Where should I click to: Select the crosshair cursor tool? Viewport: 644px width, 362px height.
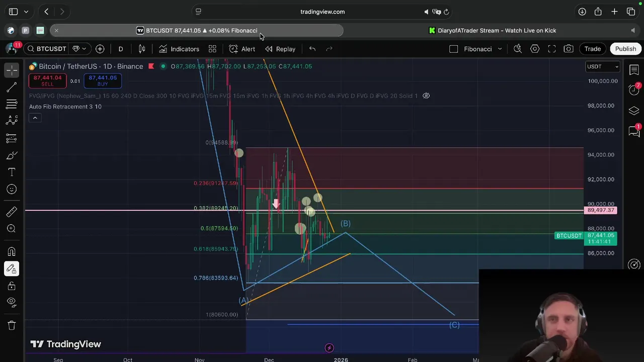12,70
